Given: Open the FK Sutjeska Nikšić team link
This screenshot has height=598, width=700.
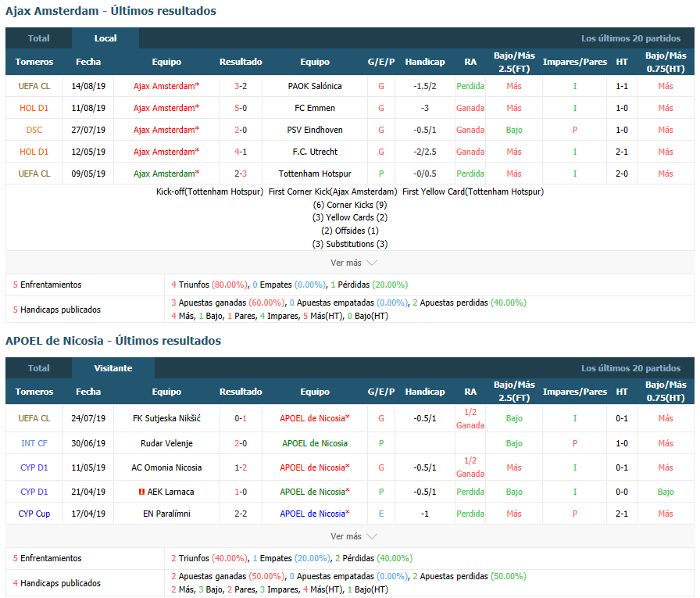Looking at the screenshot, I should (166, 418).
